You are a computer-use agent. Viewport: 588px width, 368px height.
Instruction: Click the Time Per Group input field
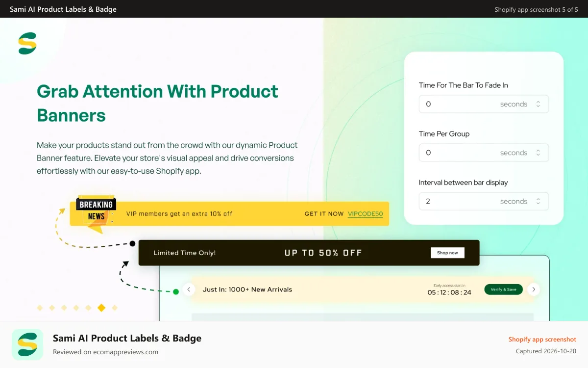coord(484,153)
